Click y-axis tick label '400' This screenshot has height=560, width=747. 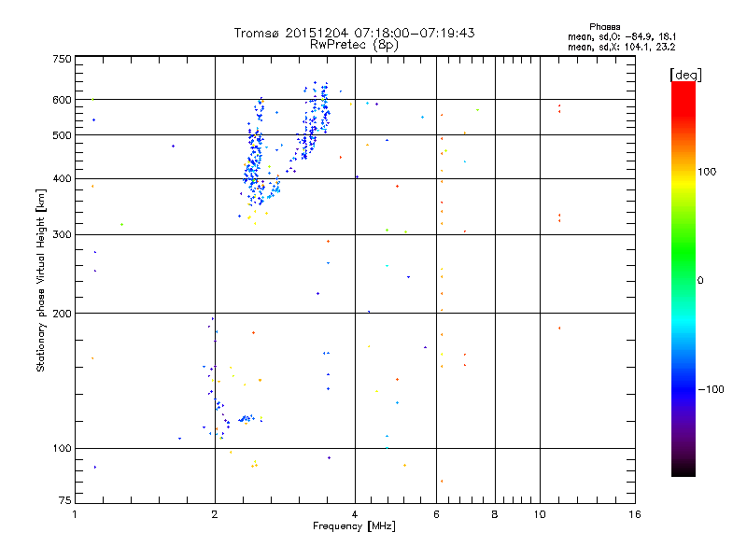(62, 179)
